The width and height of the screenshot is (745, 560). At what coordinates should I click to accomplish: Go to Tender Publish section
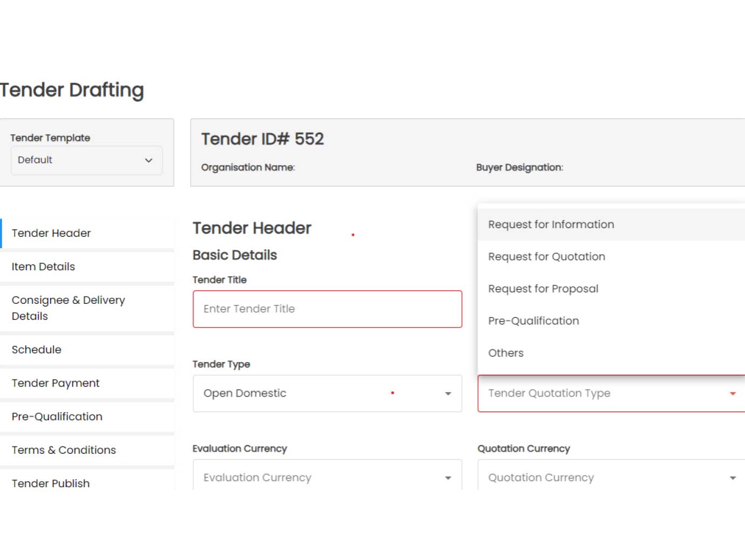(x=51, y=483)
